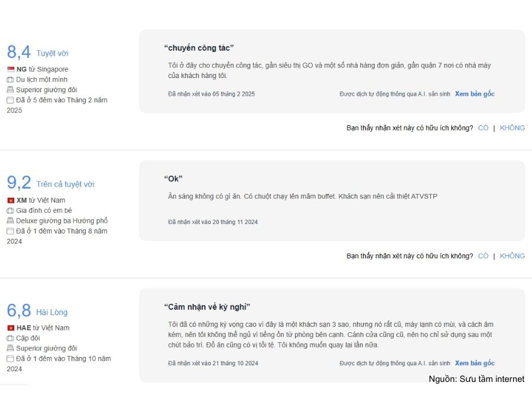This screenshot has width=532, height=399.
Task: Click the Vietnam flag icon beside HAE
Action: (11, 328)
